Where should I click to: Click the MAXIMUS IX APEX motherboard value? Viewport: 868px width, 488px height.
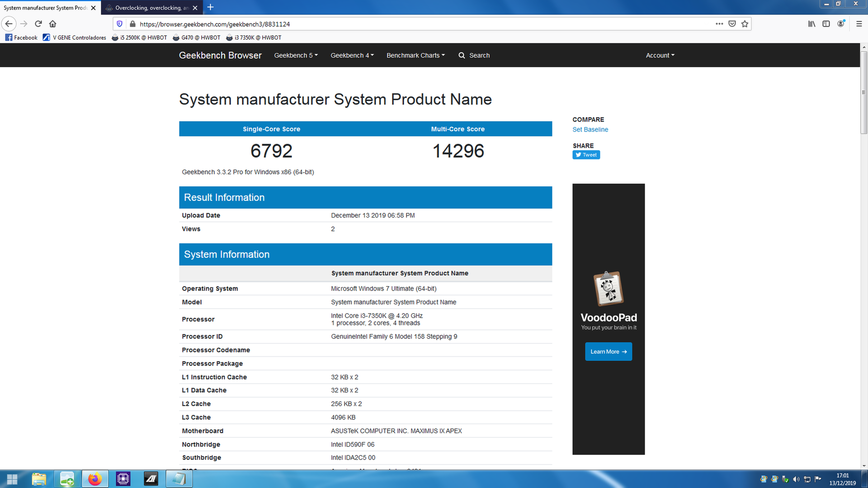pyautogui.click(x=396, y=431)
